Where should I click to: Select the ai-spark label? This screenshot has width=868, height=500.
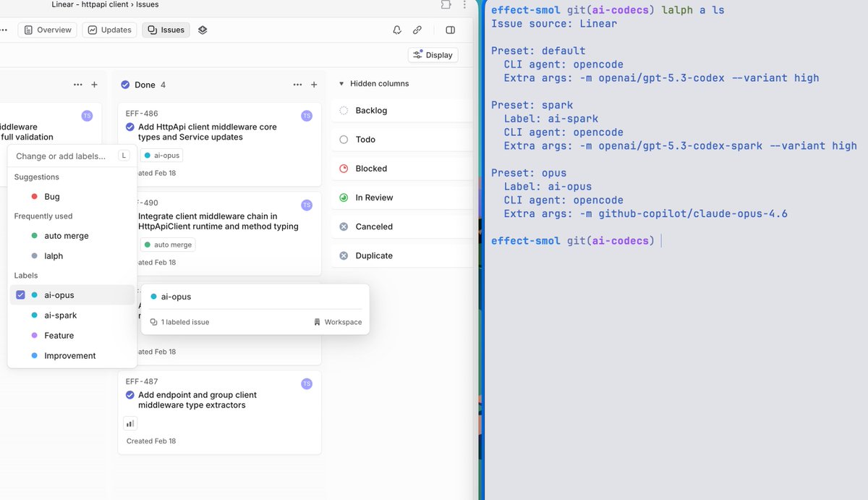pyautogui.click(x=72, y=315)
